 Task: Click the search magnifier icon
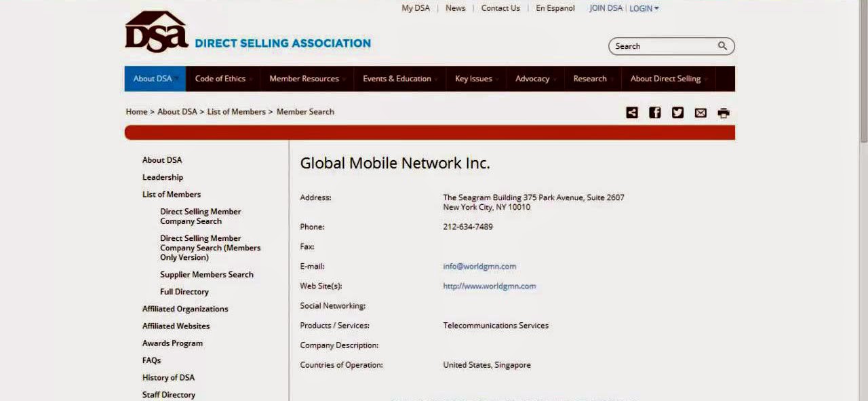point(722,46)
